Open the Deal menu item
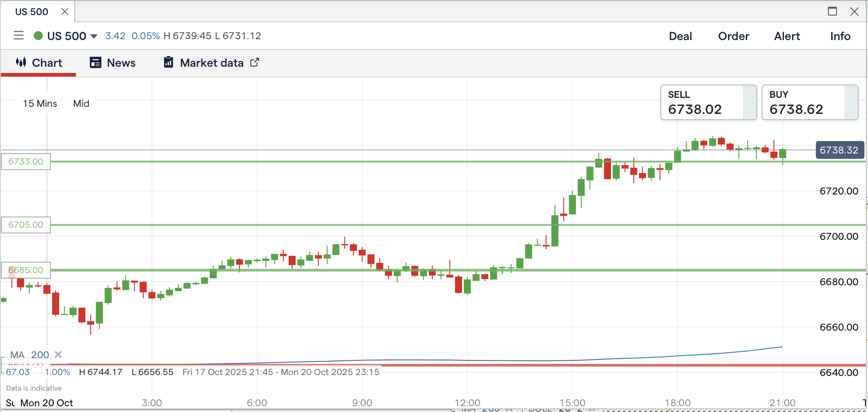The width and height of the screenshot is (868, 412). pos(680,36)
